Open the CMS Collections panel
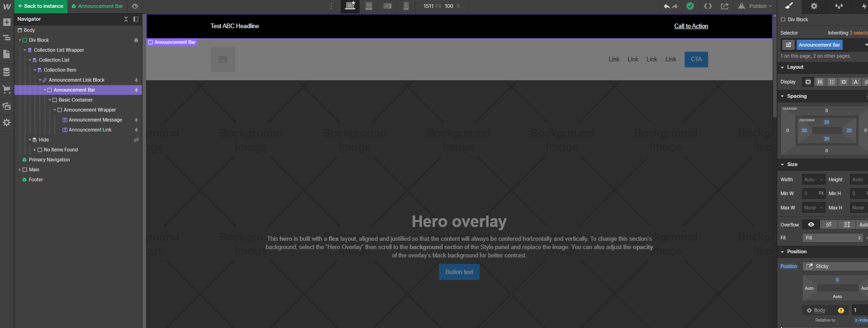 [x=7, y=72]
